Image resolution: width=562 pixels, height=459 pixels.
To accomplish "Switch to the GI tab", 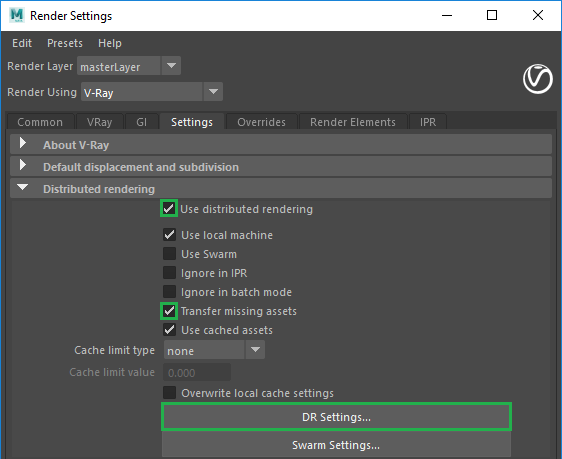I will tap(142, 122).
